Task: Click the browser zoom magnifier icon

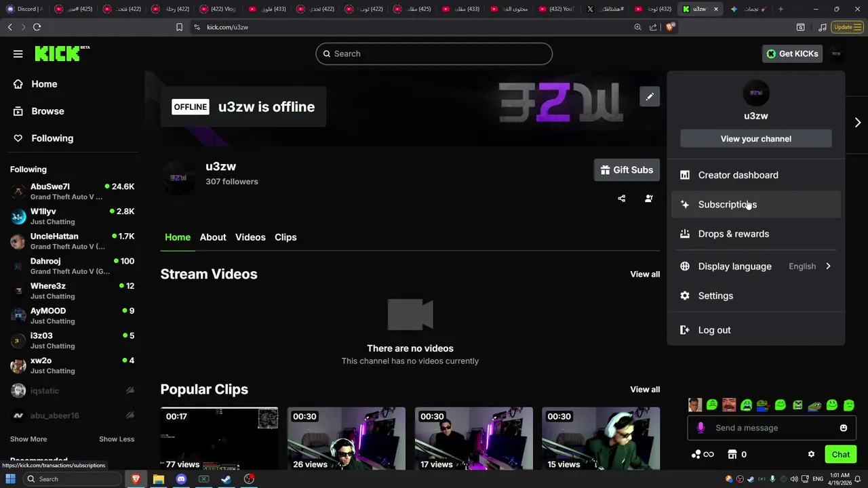Action: (637, 27)
